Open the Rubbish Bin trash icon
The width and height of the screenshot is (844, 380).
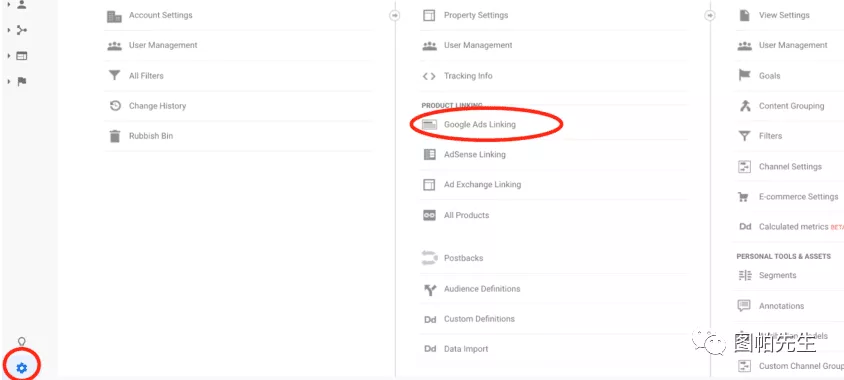pos(115,136)
